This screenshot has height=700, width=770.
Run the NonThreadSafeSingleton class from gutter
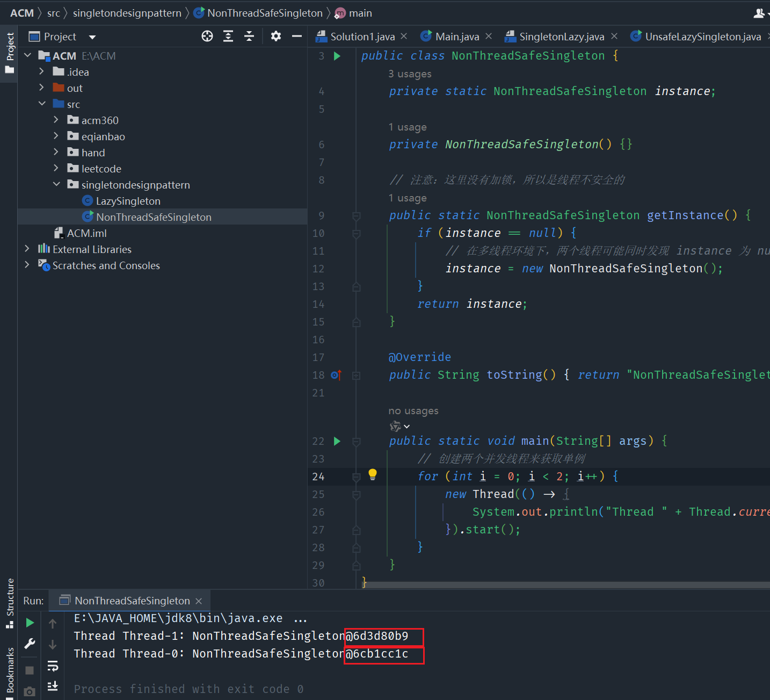(337, 56)
